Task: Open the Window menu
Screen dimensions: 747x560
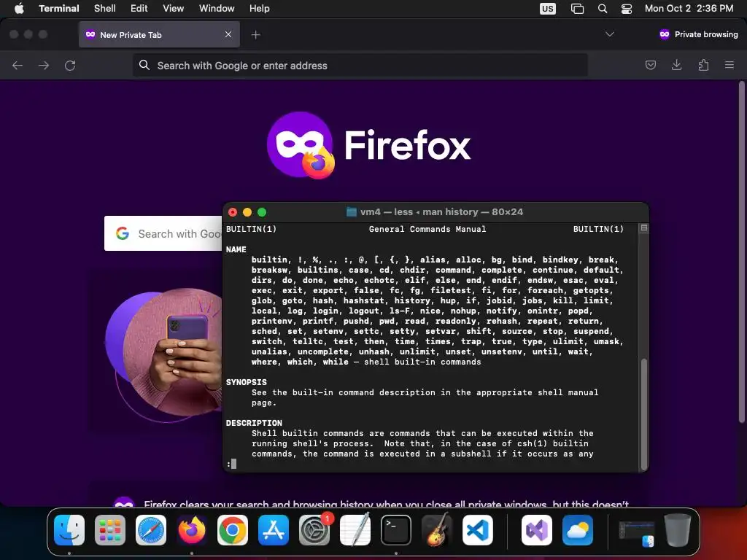Action: [217, 8]
